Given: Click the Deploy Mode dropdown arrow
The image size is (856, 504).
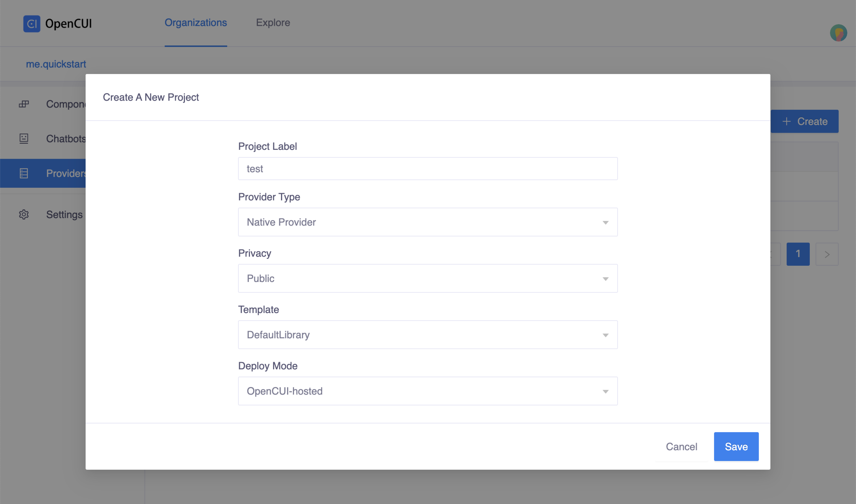Looking at the screenshot, I should point(606,391).
